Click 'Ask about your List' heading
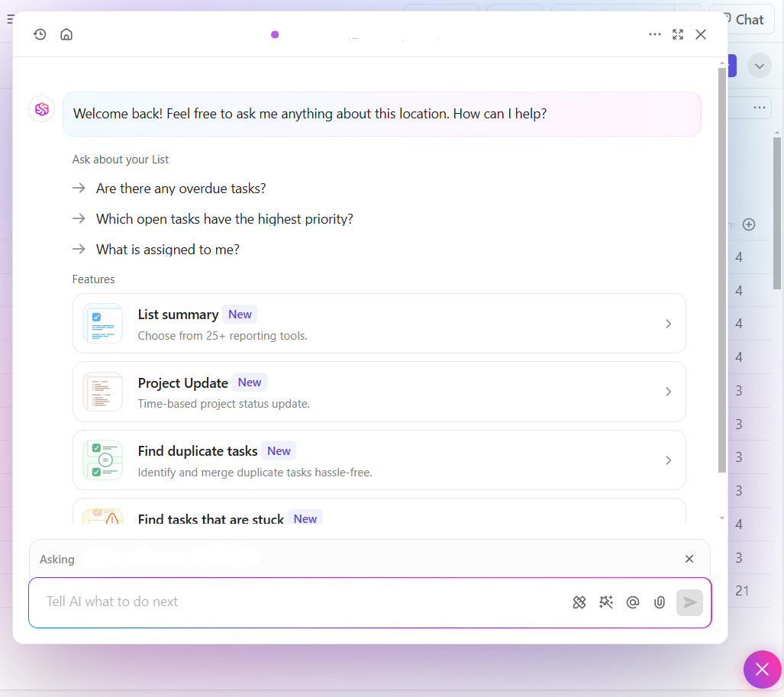The image size is (784, 697). coord(121,160)
